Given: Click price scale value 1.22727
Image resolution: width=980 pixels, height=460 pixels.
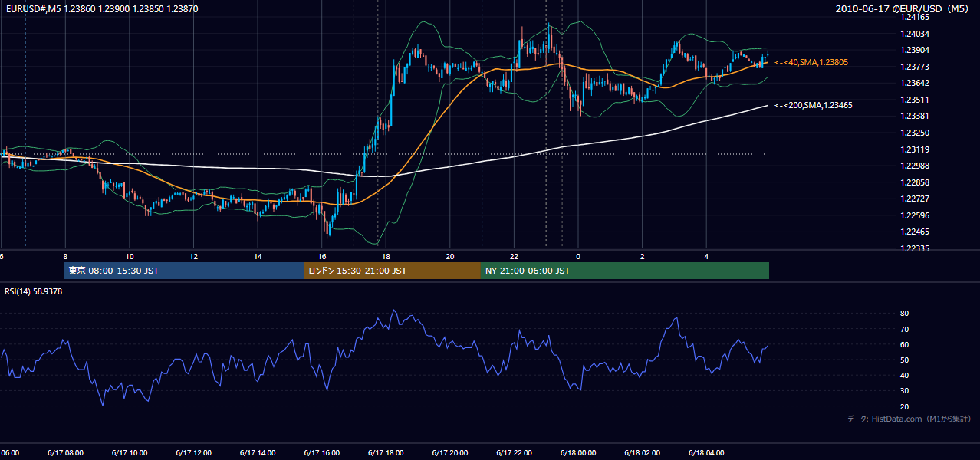Looking at the screenshot, I should [x=916, y=199].
